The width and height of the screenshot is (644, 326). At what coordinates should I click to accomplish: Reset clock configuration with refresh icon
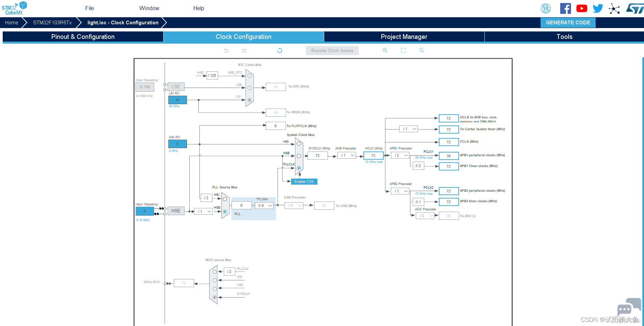coord(280,50)
